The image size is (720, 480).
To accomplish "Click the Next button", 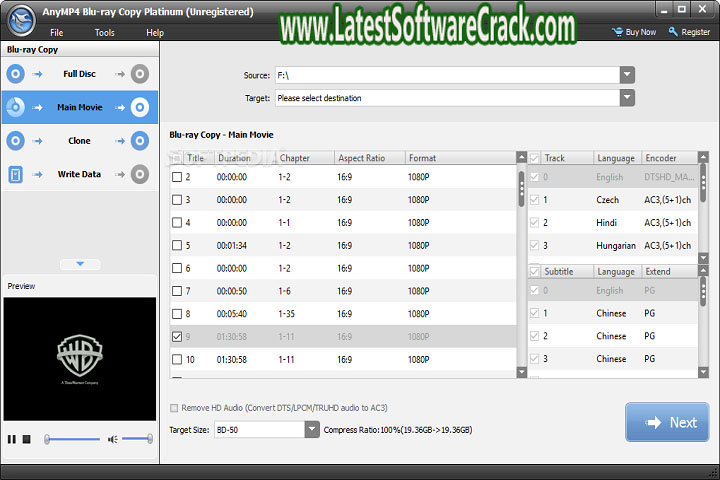I will (667, 422).
